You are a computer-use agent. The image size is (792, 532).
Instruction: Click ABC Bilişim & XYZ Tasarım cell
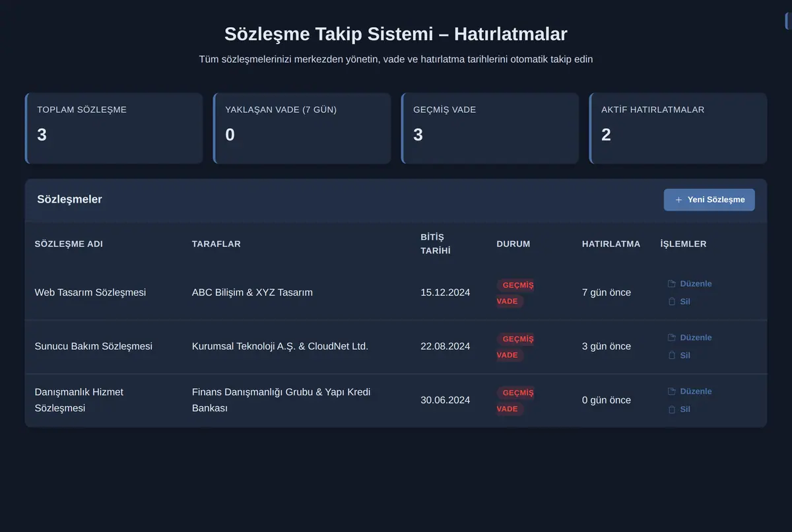click(x=252, y=292)
